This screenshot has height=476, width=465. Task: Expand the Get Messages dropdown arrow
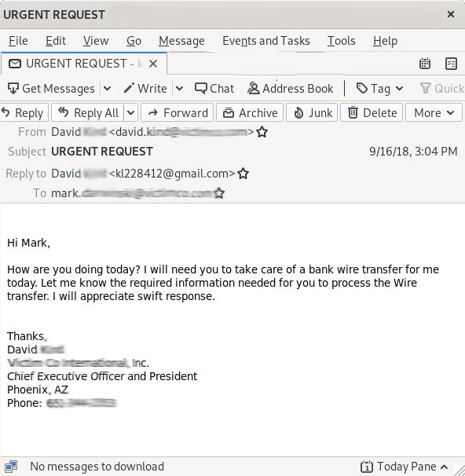tap(107, 89)
